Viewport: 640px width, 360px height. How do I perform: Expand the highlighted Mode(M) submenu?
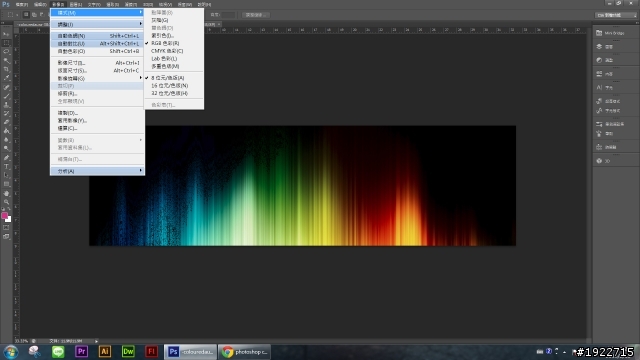tap(98, 13)
